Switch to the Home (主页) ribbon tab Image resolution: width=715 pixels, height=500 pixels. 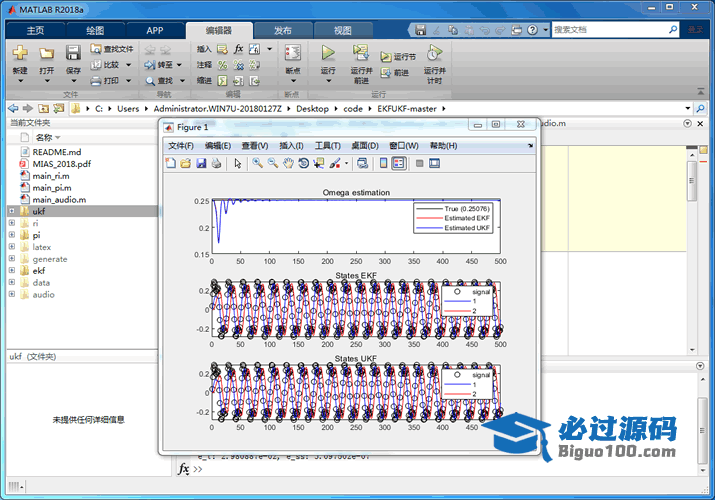click(x=35, y=31)
